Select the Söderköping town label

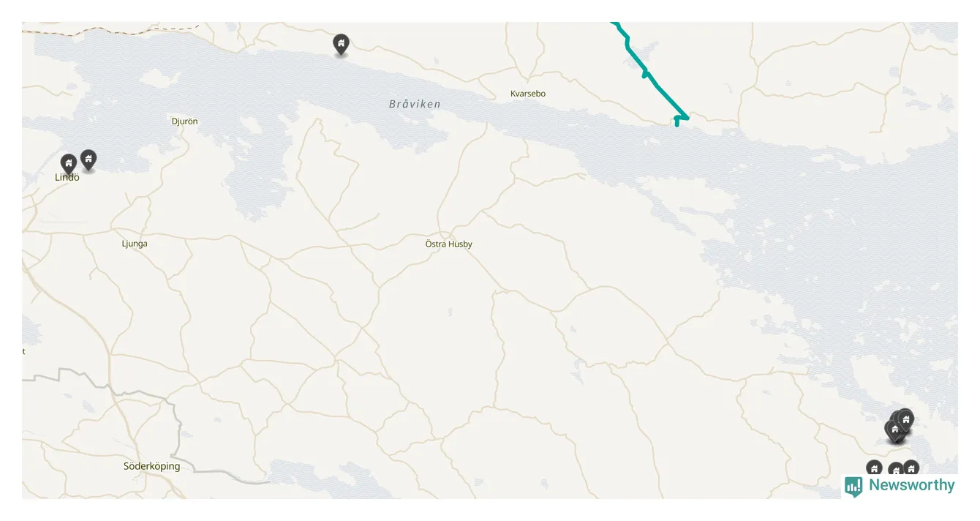[x=151, y=466]
